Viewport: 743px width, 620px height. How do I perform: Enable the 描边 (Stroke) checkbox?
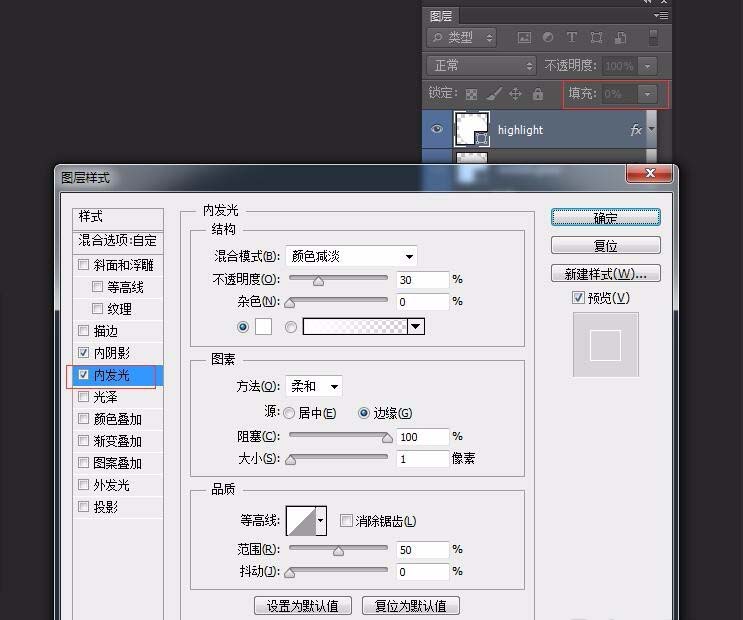(x=83, y=331)
